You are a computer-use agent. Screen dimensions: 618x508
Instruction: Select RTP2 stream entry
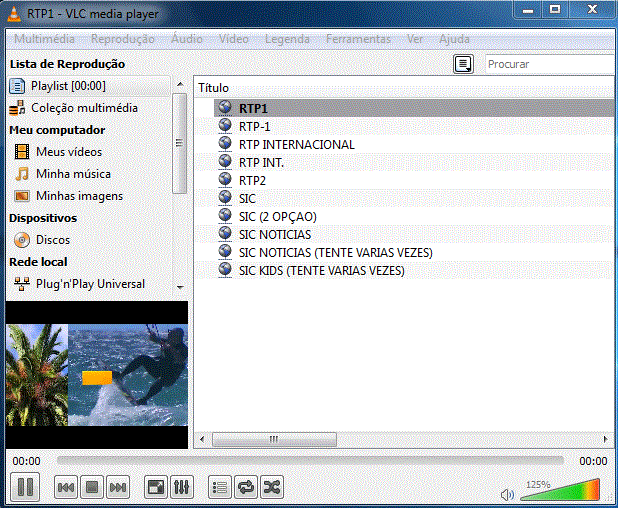[404, 180]
